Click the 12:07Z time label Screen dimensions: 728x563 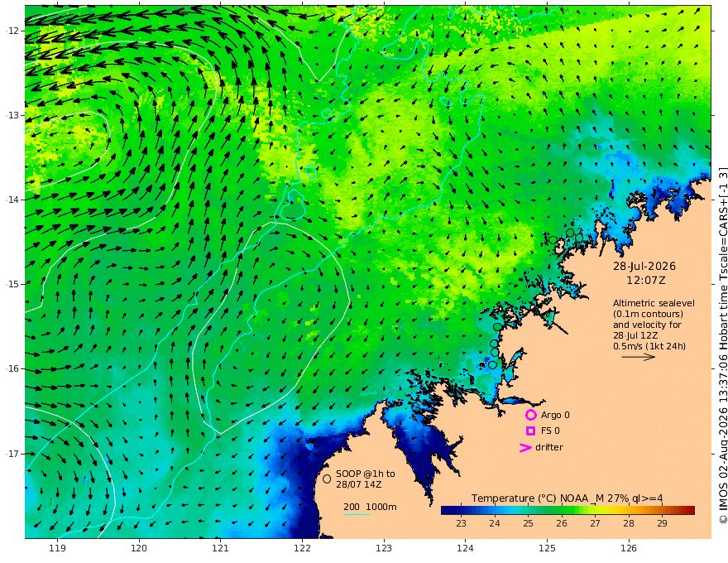tap(646, 281)
